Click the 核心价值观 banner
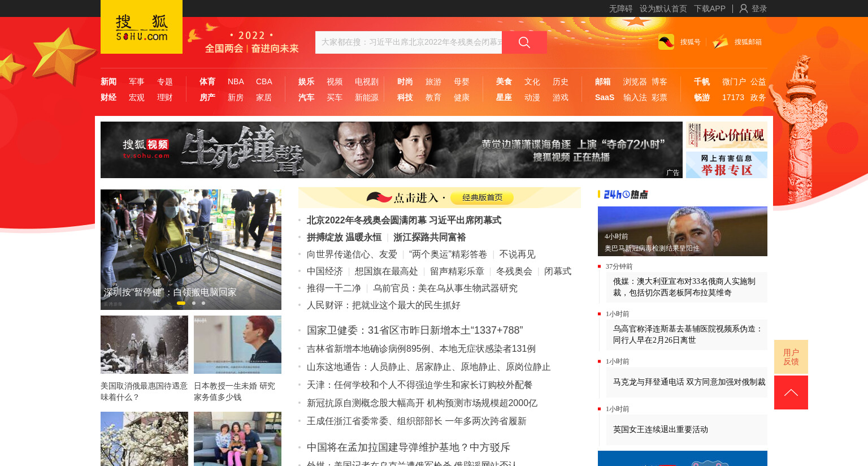This screenshot has width=868, height=466. click(727, 135)
